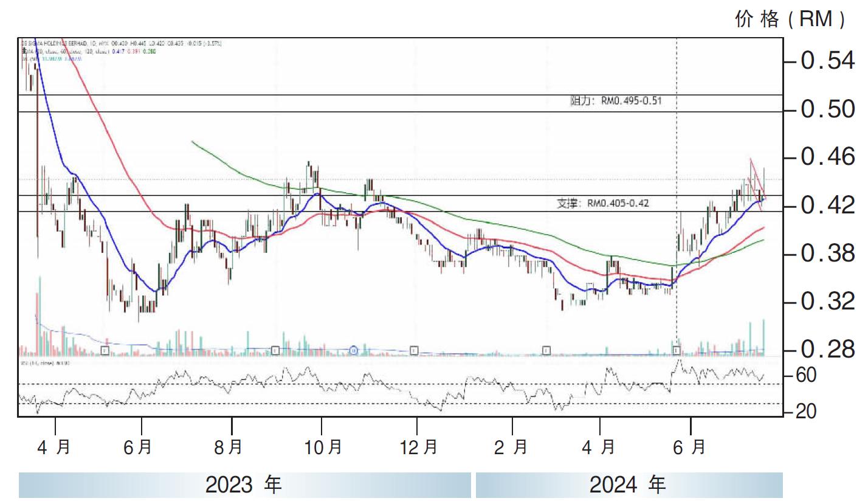Click the 12月 label on the time axis

418,448
